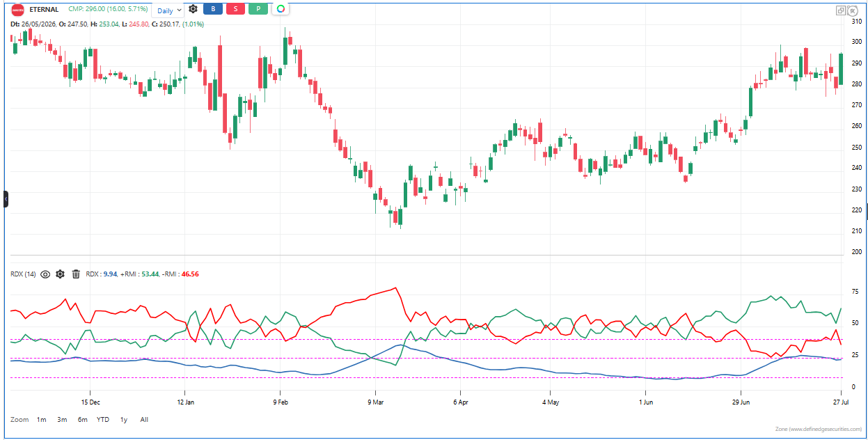The height and width of the screenshot is (440, 868).
Task: Delete the RDX indicator with trash icon
Action: point(76,274)
